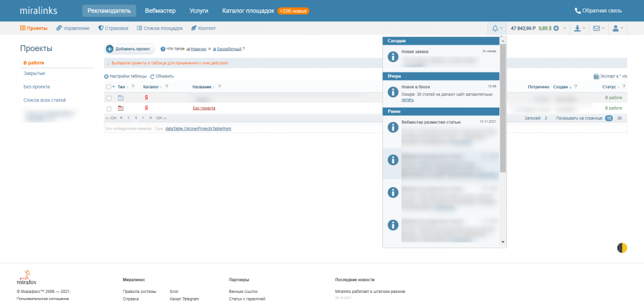This screenshot has height=303, width=644.
Task: Open dataTable.OpUserProjectsTableWork debug link
Action: (x=198, y=129)
